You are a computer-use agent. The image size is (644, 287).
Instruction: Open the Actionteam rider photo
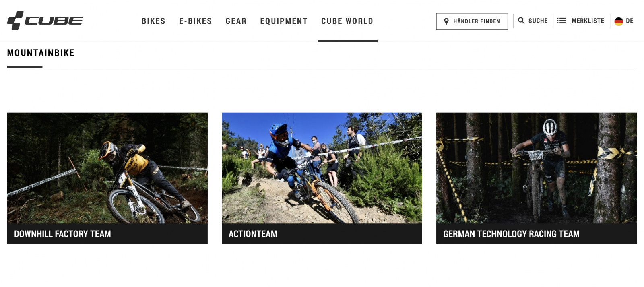point(322,168)
